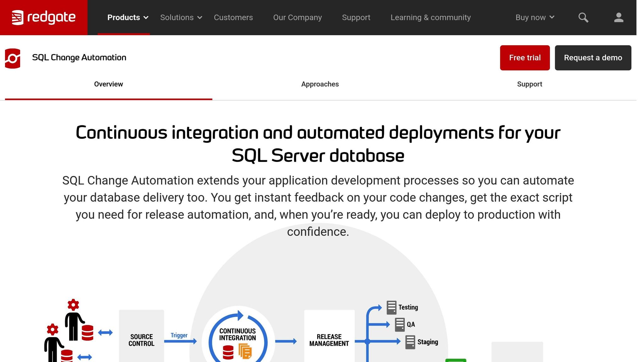
Task: Start a Free trial
Action: click(x=525, y=58)
